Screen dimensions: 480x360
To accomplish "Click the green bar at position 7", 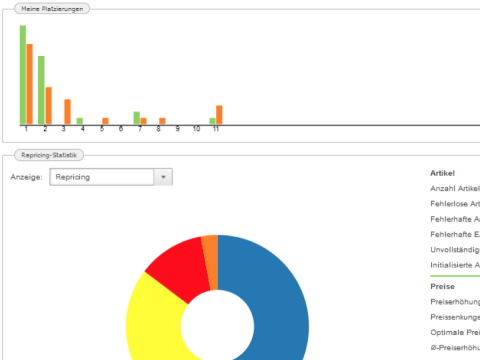I will pos(137,118).
